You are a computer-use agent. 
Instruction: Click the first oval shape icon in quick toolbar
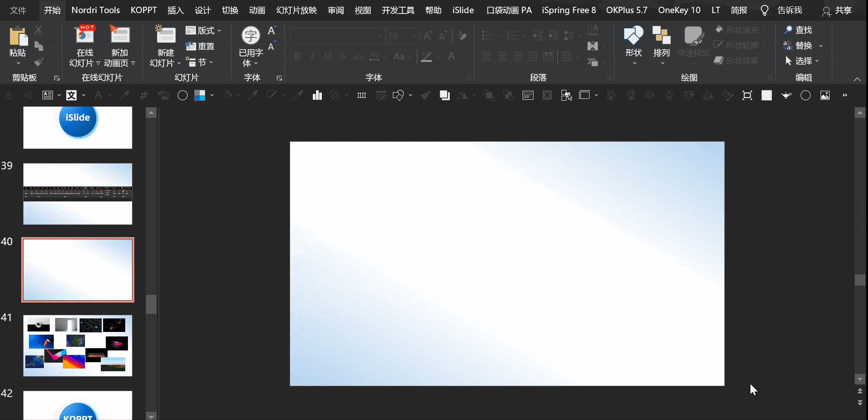coord(183,95)
